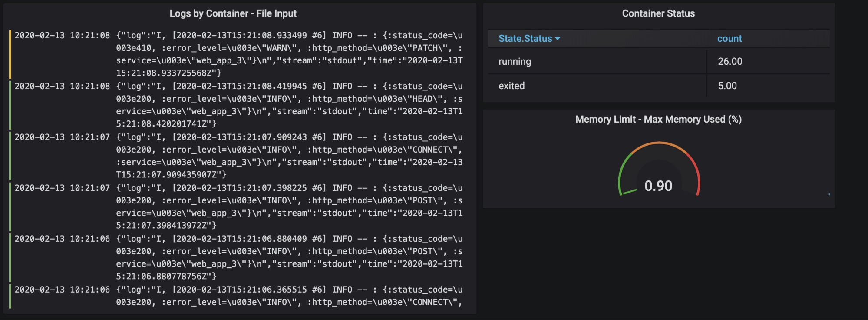Open the Memory Limit panel title menu
The height and width of the screenshot is (320, 868).
pyautogui.click(x=658, y=119)
